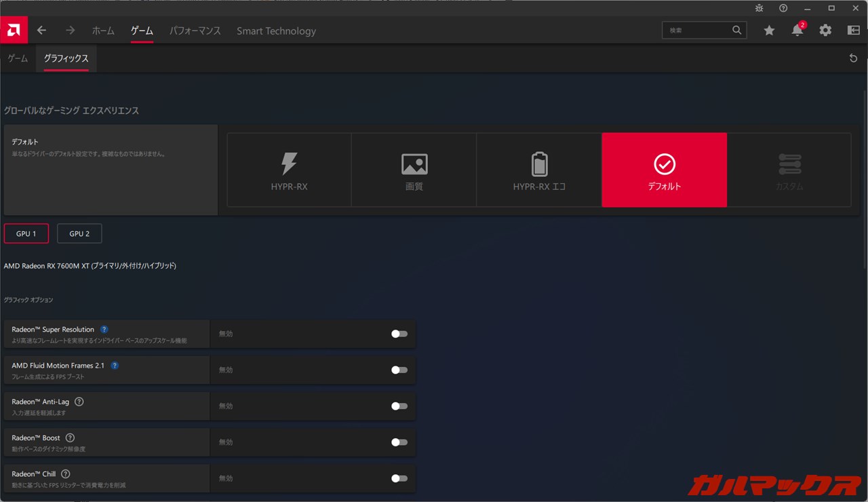Select the HYPR-RX profile tile
The image size is (868, 502).
click(289, 170)
